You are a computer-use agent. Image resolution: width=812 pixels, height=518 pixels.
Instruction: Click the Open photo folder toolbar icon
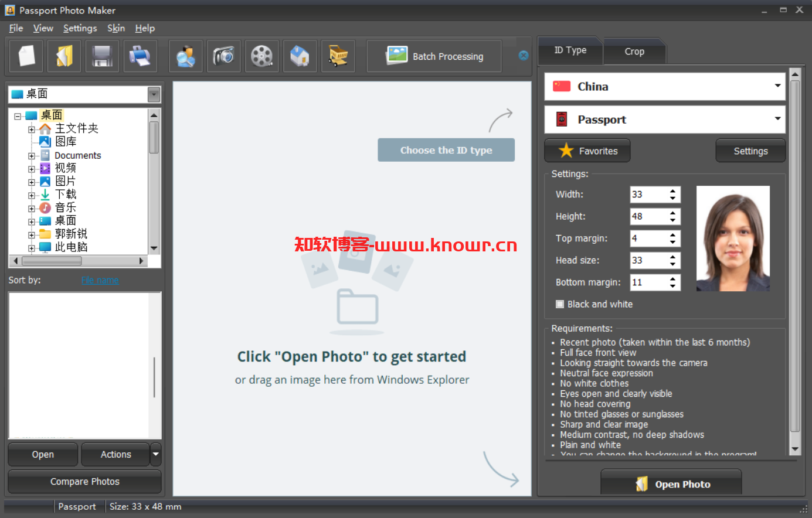coord(64,56)
